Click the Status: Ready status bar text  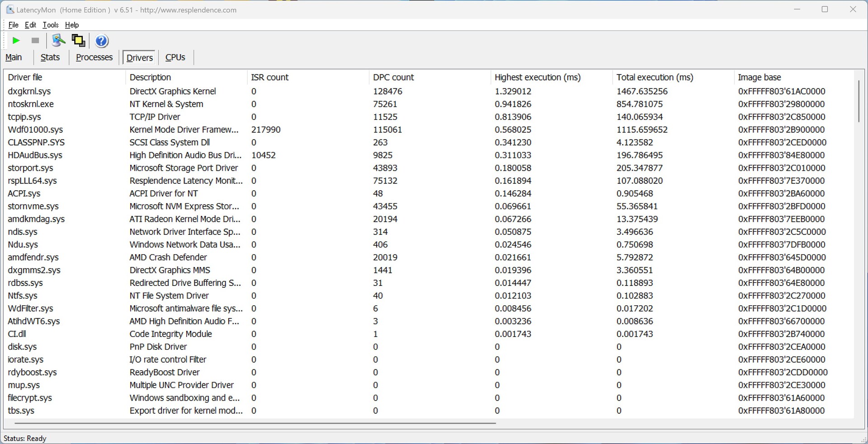[25, 439]
